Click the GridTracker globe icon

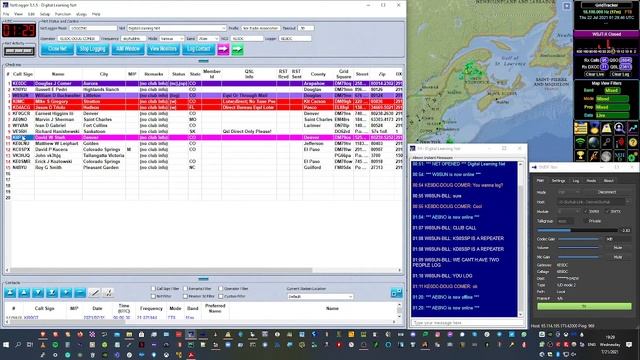[593, 142]
